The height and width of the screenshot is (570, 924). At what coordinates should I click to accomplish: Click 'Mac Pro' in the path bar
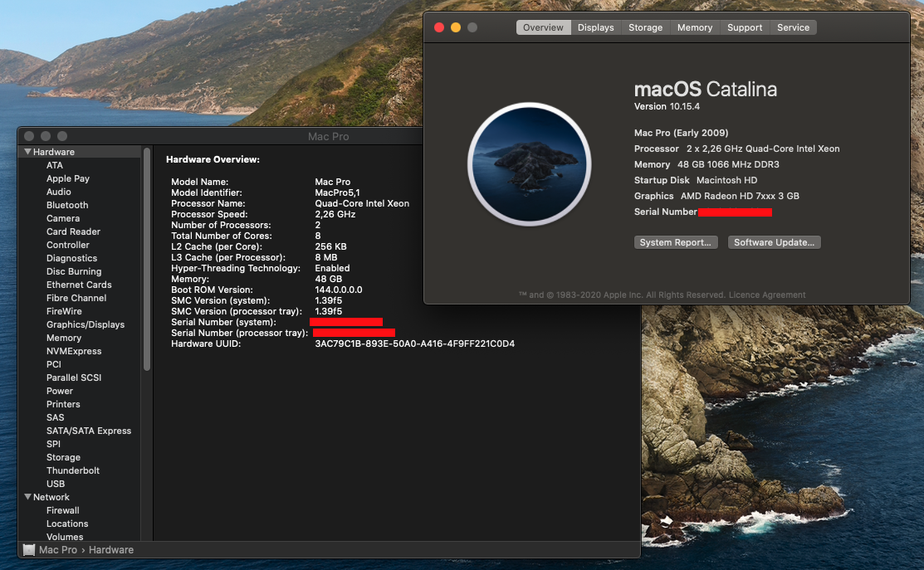coord(58,550)
